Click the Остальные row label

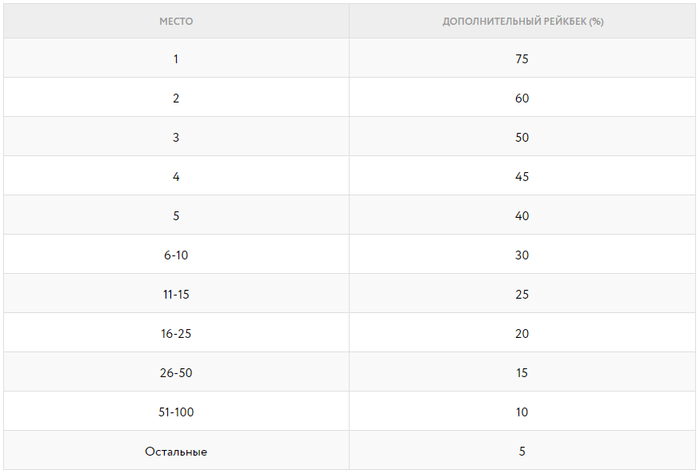pyautogui.click(x=176, y=451)
